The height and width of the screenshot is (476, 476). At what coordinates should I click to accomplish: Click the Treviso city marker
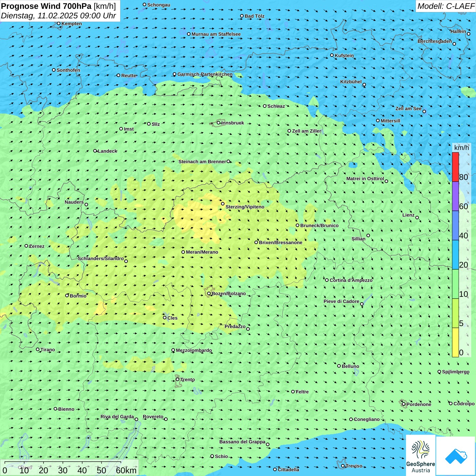tap(343, 466)
